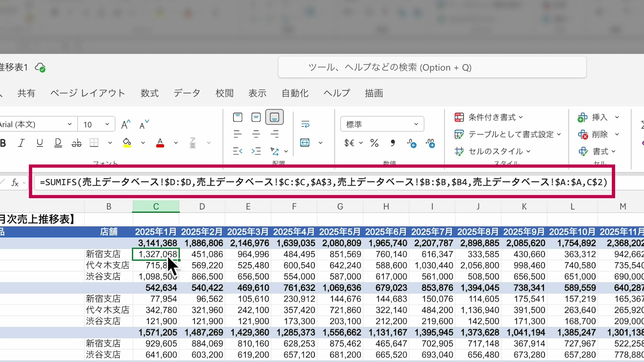644x362 pixels.
Task: Open the font size dropdown showing 10
Action: point(107,124)
